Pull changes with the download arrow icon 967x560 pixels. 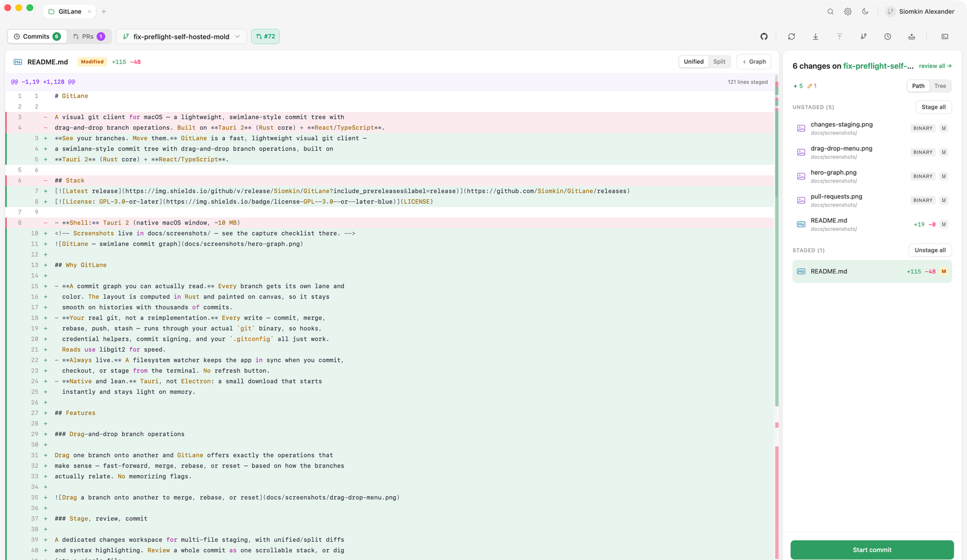tap(815, 37)
